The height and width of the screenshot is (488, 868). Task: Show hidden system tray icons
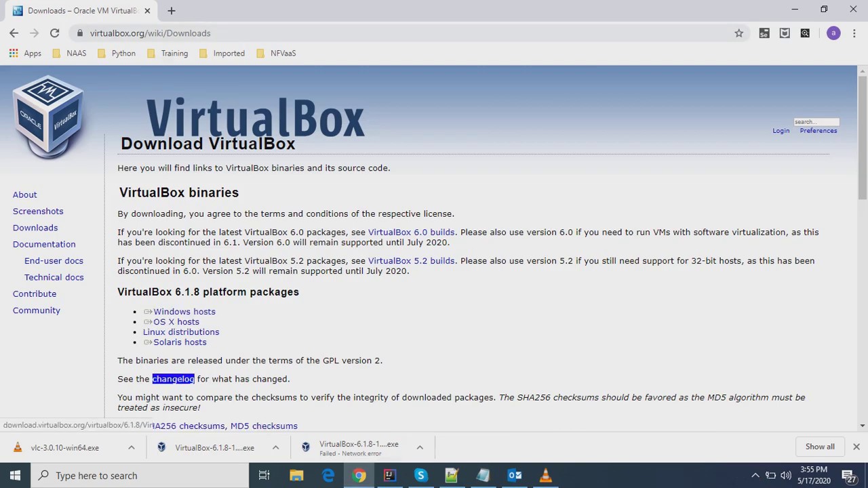click(755, 475)
